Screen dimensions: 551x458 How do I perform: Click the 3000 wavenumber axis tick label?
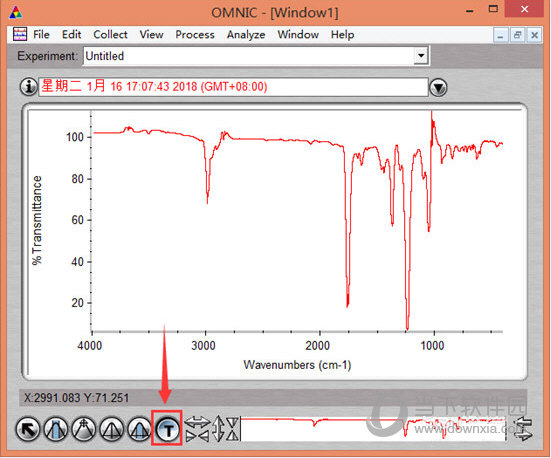point(203,346)
